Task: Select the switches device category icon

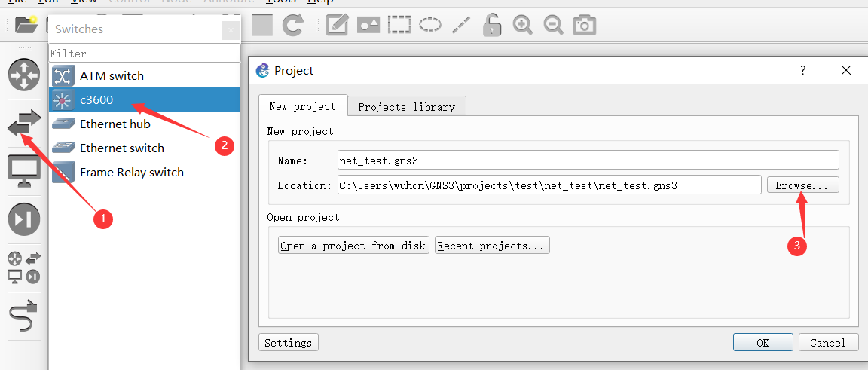Action: coord(24,123)
